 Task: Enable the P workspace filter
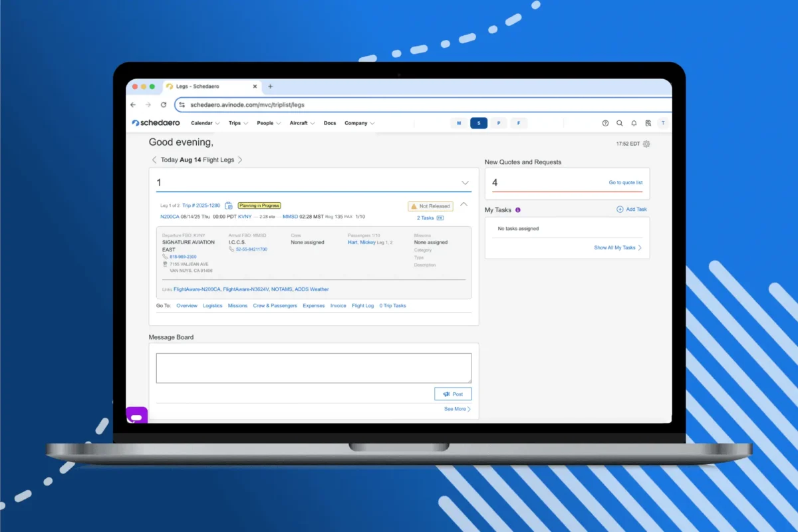(499, 123)
